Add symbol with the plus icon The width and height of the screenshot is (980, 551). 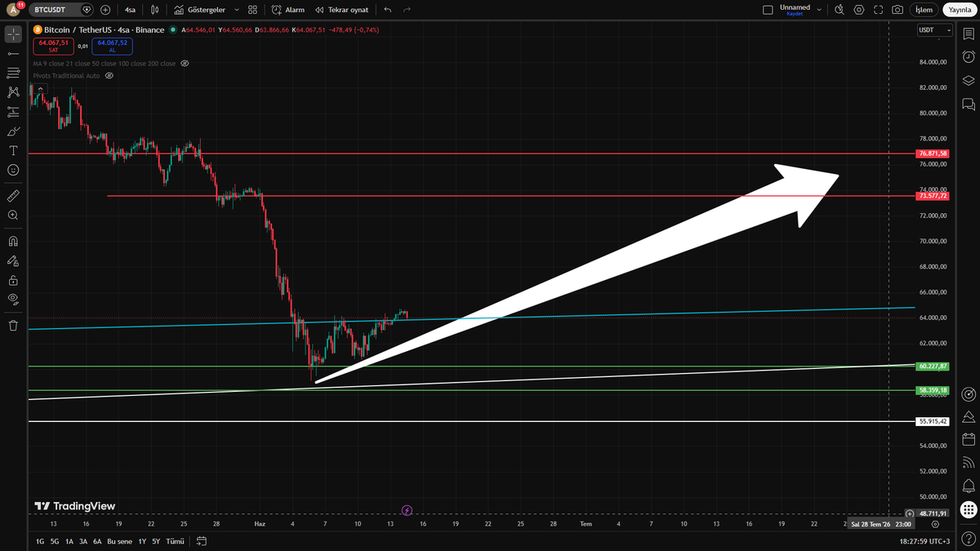click(105, 10)
